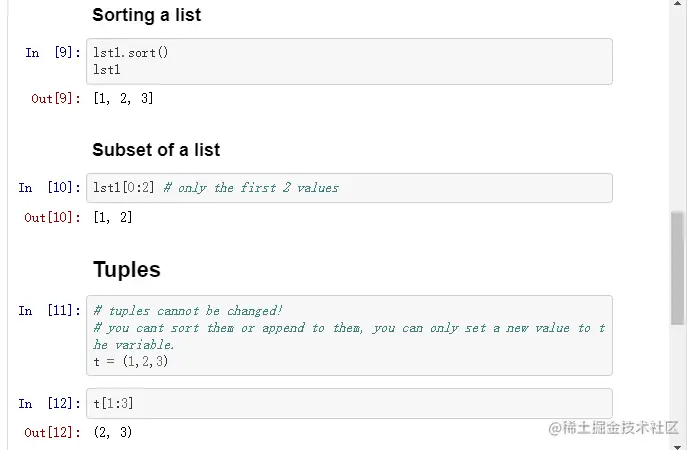The height and width of the screenshot is (450, 693).
Task: Select the In [9] cell prompt
Action: 52,53
